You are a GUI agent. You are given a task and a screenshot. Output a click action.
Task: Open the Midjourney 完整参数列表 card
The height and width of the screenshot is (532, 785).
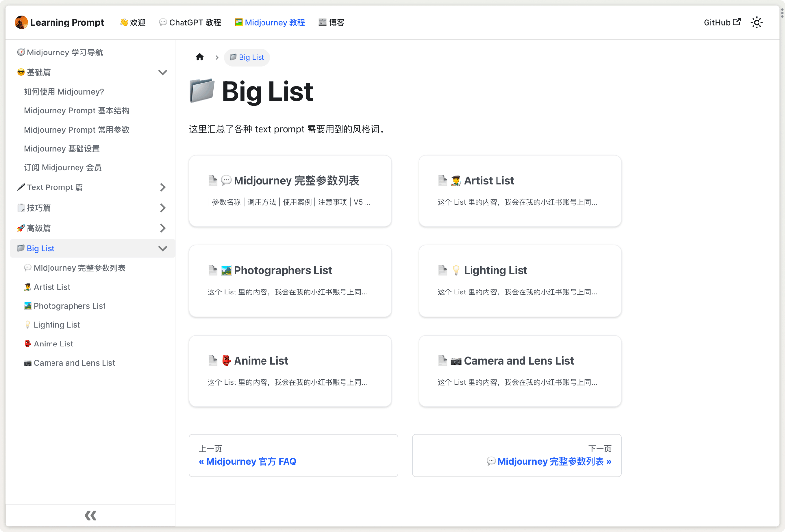pos(290,191)
